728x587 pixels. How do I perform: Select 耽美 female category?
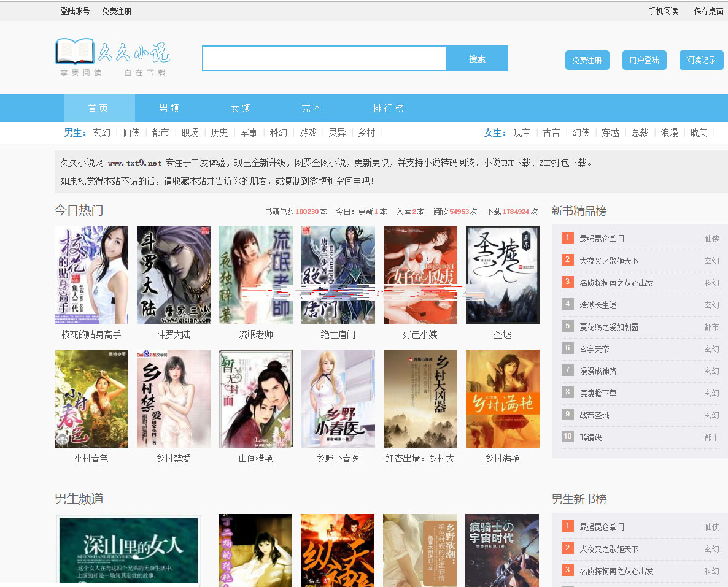coord(699,132)
